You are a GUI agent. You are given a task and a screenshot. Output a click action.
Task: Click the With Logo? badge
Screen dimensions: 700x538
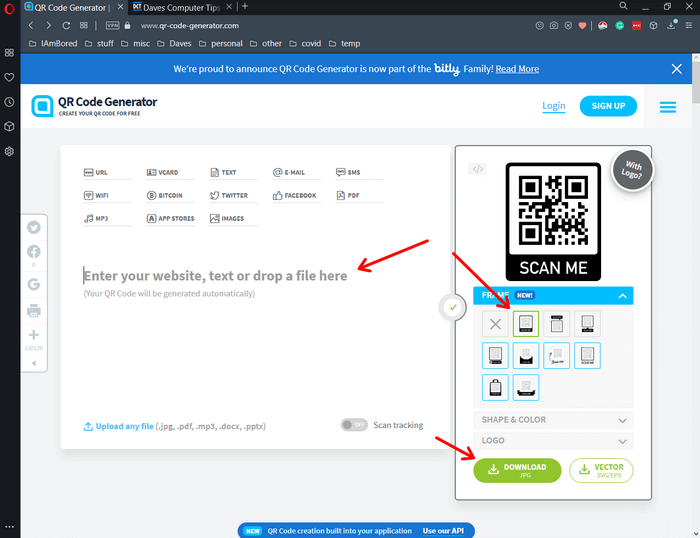[x=632, y=170]
